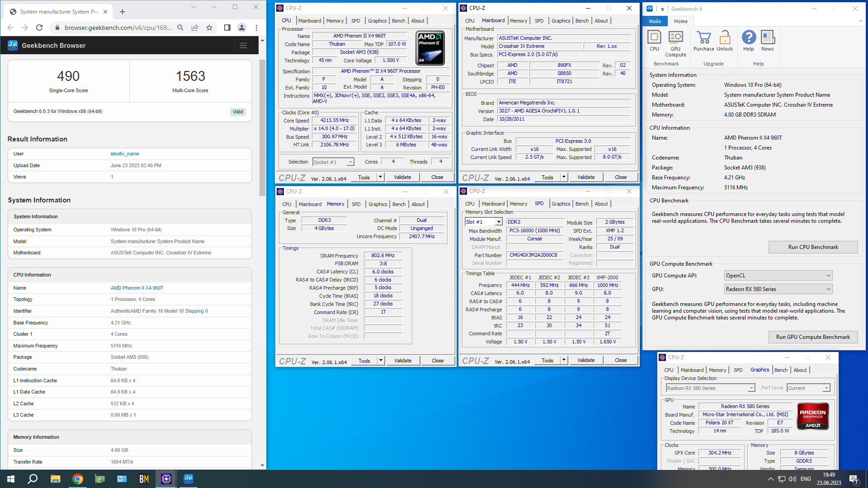Switch to Bench tab in CPU-Z CPU window
The width and height of the screenshot is (868, 488).
(398, 21)
